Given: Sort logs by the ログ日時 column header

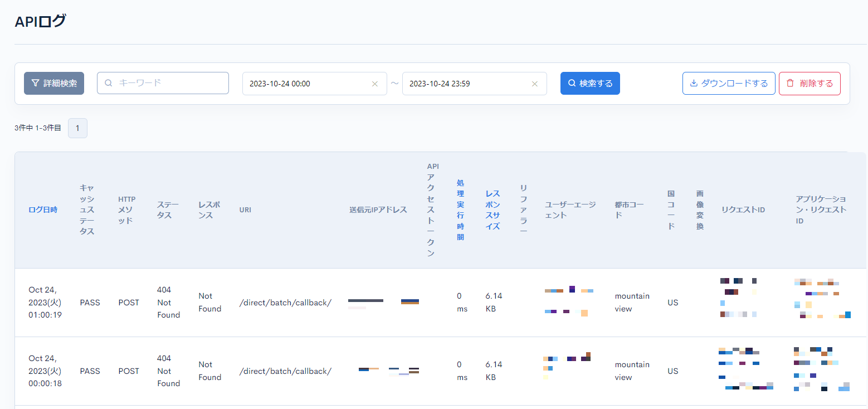Looking at the screenshot, I should (43, 210).
